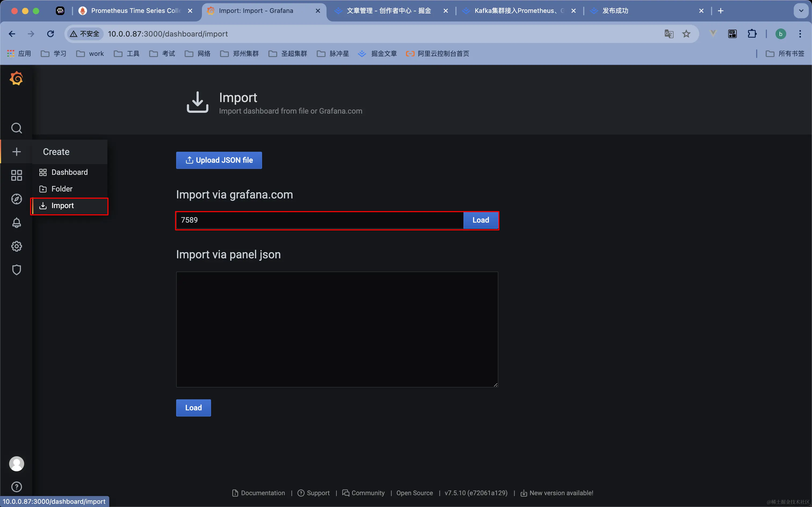
Task: Open the Search dashboards sidebar icon
Action: click(16, 128)
